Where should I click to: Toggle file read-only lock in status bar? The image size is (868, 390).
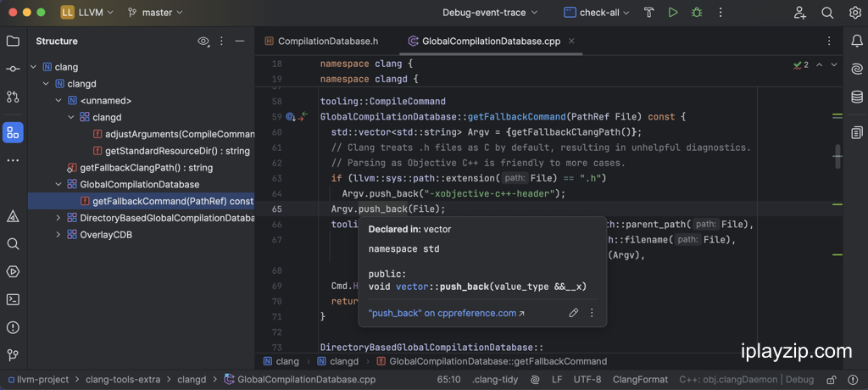[x=831, y=380]
